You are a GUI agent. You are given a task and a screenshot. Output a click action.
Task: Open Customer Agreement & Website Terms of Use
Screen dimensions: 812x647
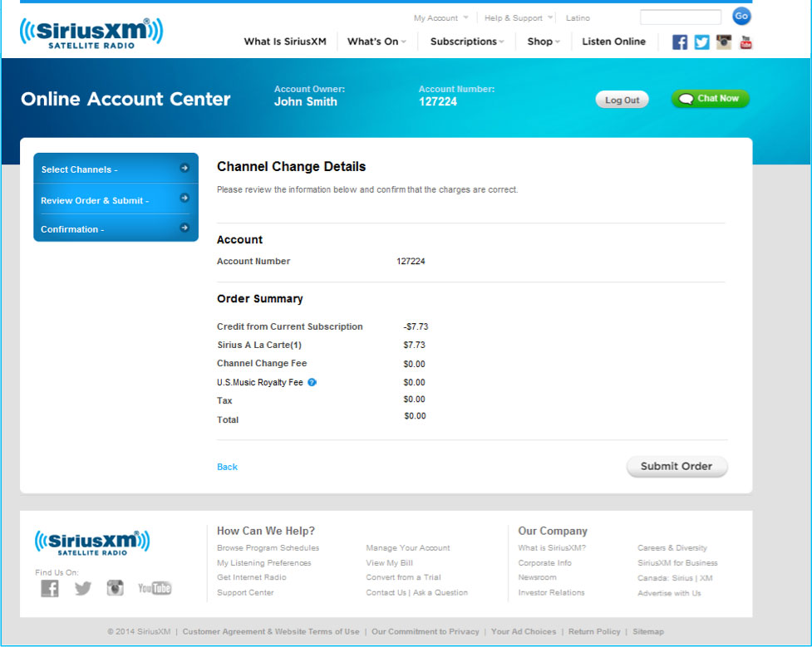271,631
